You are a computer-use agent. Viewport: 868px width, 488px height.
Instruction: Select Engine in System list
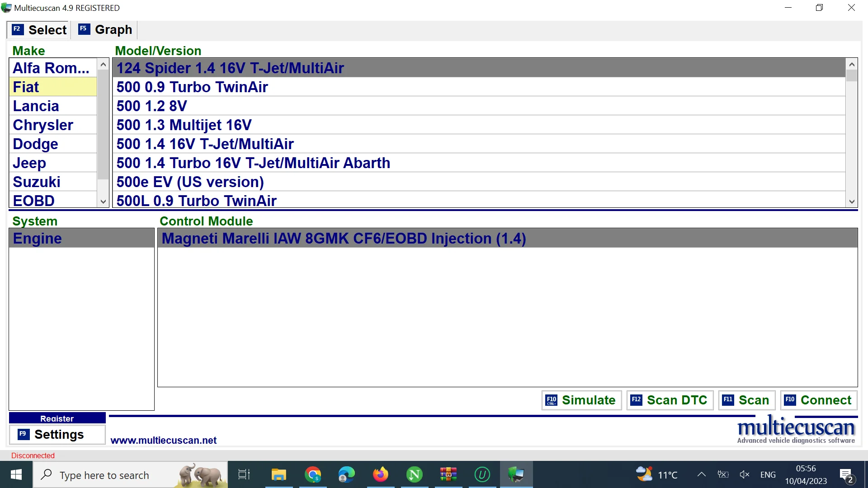click(81, 238)
